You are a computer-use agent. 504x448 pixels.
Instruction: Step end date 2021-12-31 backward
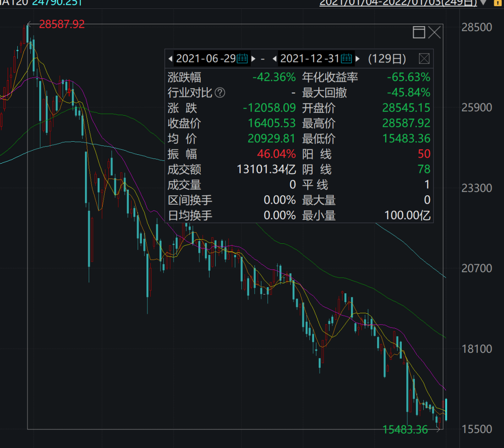[x=274, y=59]
